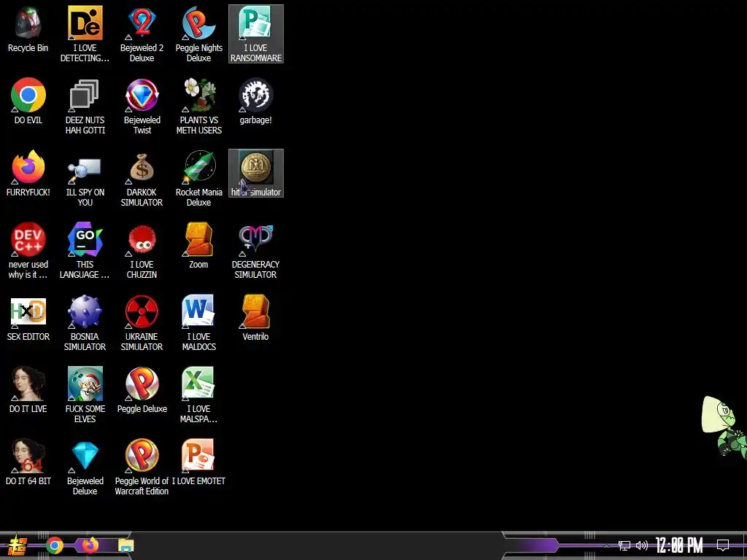The height and width of the screenshot is (560, 747).
Task: Open the UKRAINE SIMULATOR radiation icon
Action: 142,323
